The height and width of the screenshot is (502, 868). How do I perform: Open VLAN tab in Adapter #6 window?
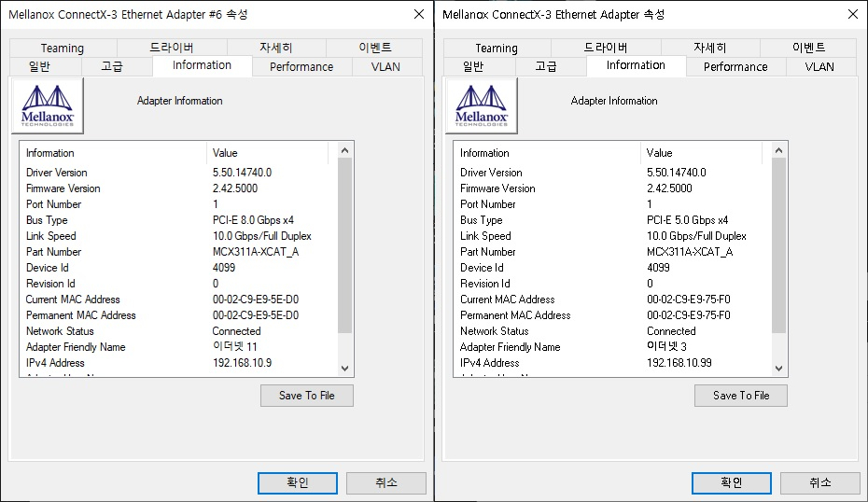click(385, 66)
